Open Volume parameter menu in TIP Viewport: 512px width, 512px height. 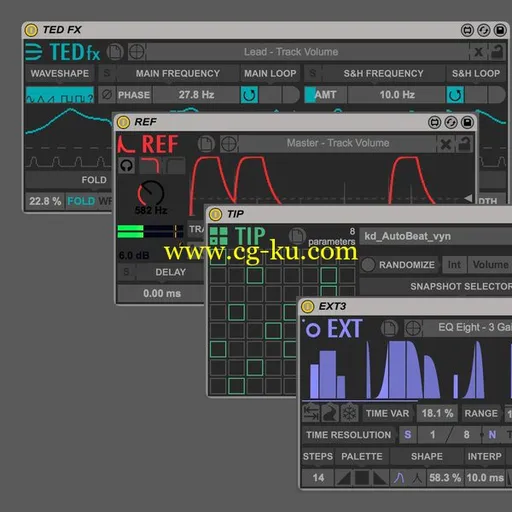click(490, 265)
